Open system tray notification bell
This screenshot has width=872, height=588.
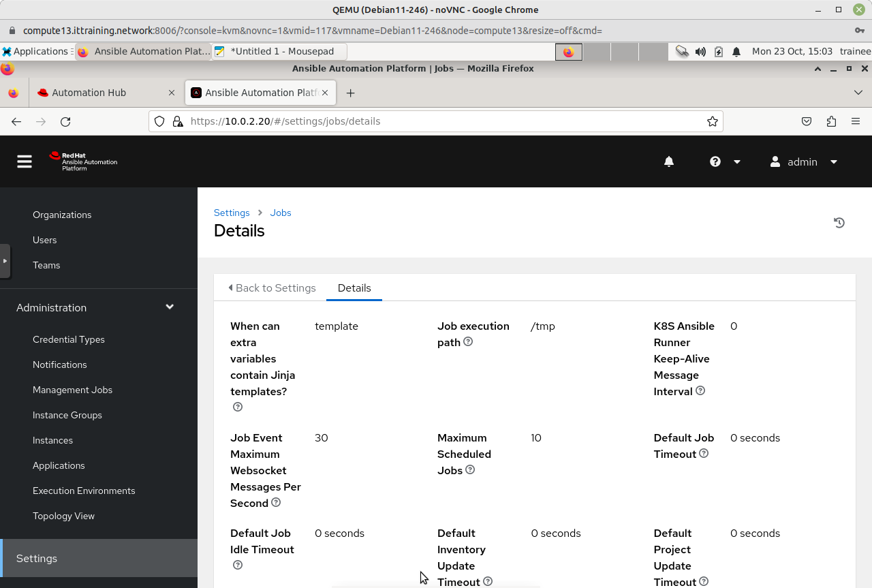pyautogui.click(x=736, y=51)
